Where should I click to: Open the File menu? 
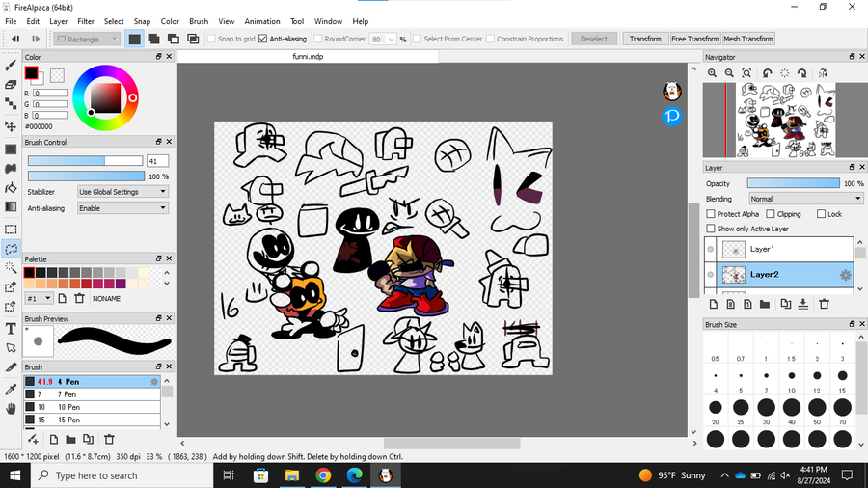[11, 21]
